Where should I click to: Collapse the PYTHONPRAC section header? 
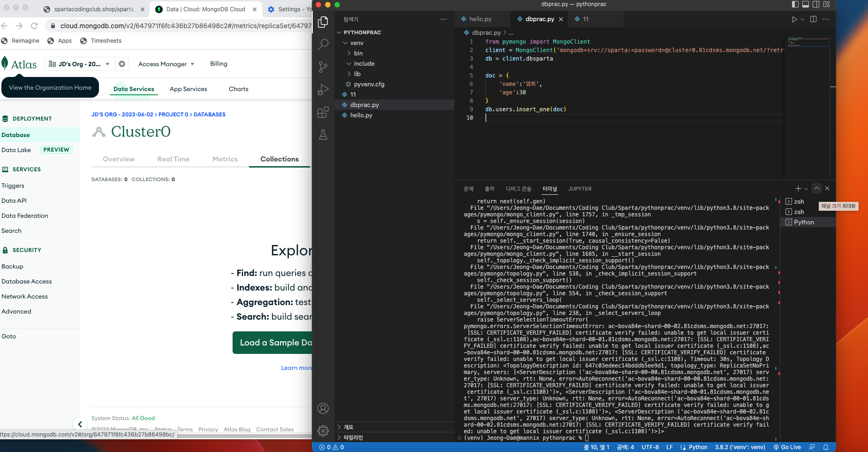[394, 32]
